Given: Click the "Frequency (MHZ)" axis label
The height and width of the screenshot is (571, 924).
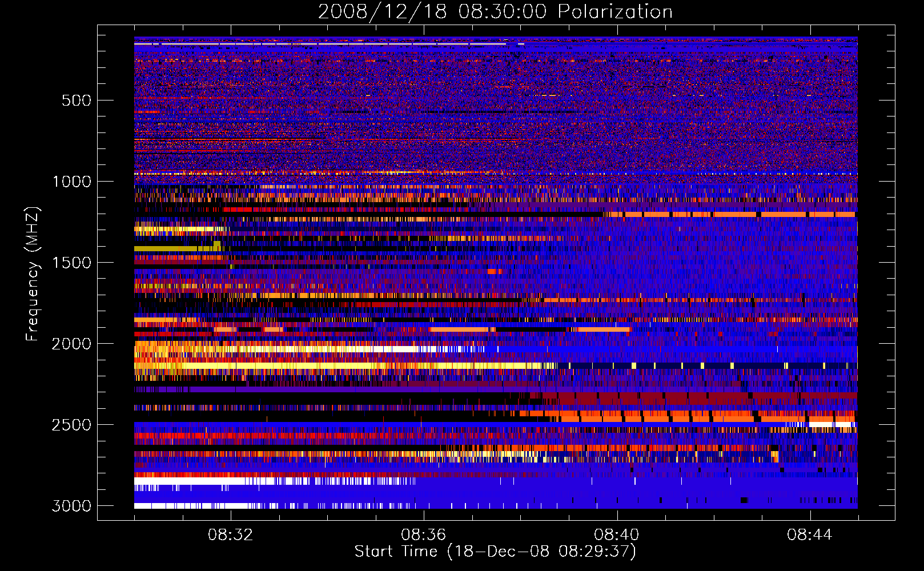Looking at the screenshot, I should tap(33, 274).
